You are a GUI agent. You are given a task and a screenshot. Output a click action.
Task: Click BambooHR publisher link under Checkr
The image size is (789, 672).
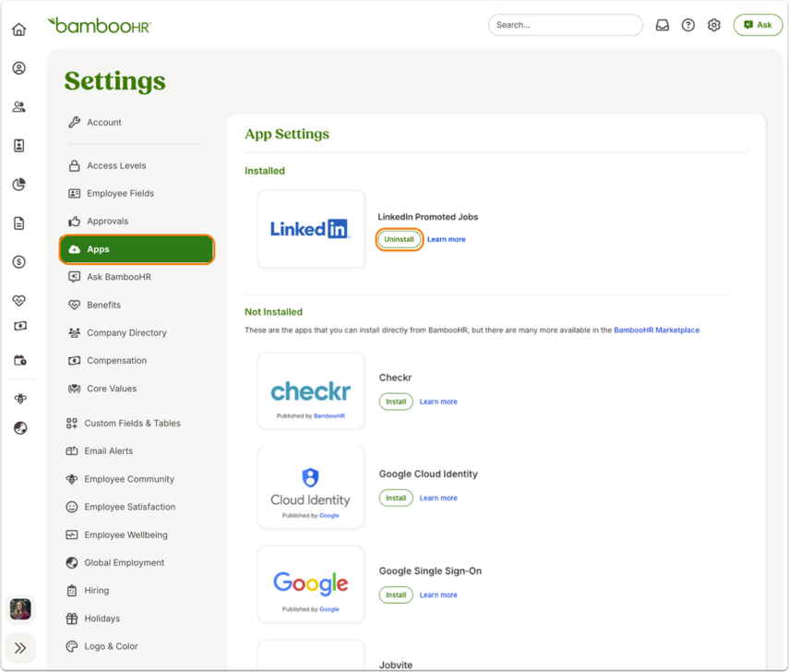(329, 416)
